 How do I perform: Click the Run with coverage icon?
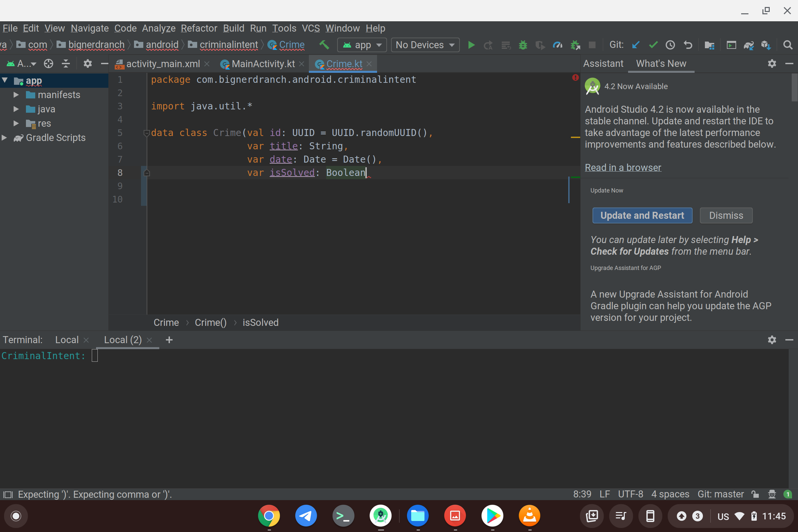click(x=540, y=45)
